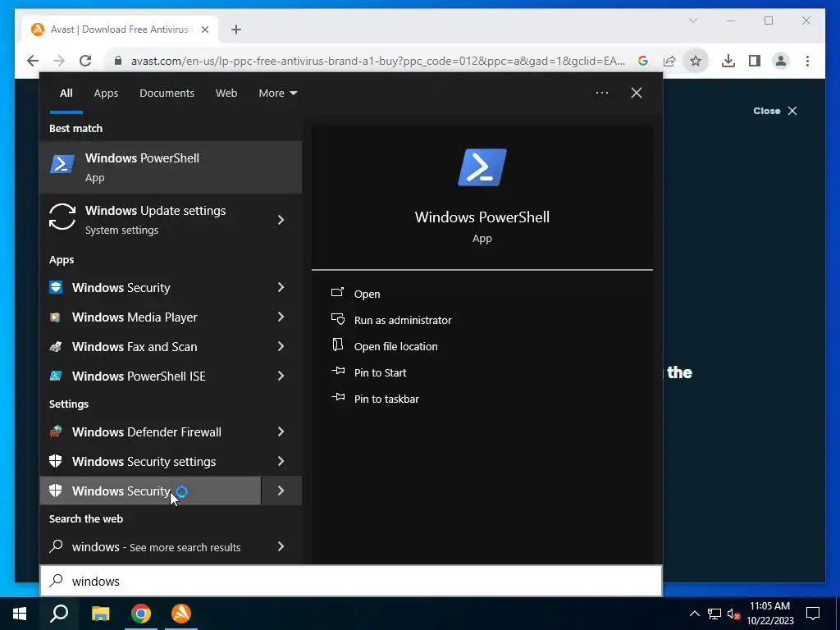840x630 pixels.
Task: Choose Pin to taskbar
Action: click(x=386, y=399)
